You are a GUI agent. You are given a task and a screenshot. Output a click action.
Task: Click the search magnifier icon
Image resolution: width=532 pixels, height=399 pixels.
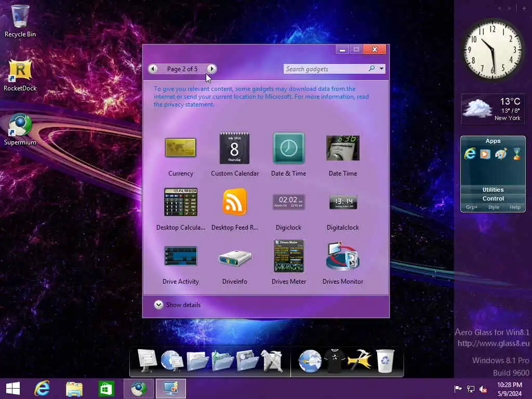click(x=372, y=69)
